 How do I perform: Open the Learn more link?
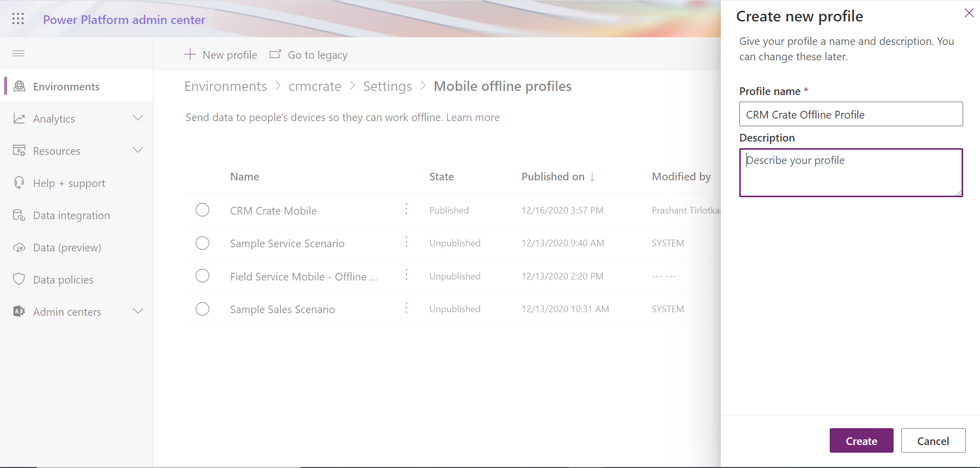pyautogui.click(x=473, y=117)
